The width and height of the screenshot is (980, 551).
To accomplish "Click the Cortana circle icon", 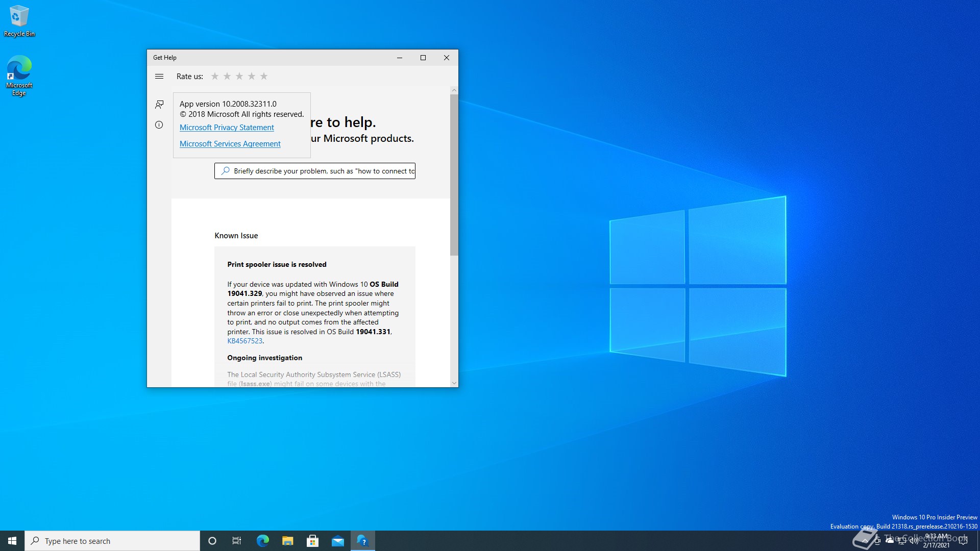I will (x=212, y=541).
